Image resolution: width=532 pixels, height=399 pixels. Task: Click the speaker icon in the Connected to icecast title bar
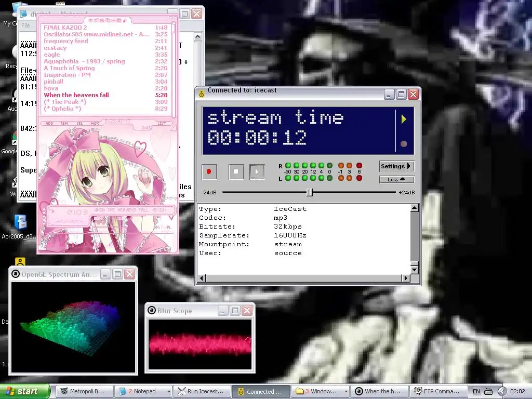coord(201,94)
